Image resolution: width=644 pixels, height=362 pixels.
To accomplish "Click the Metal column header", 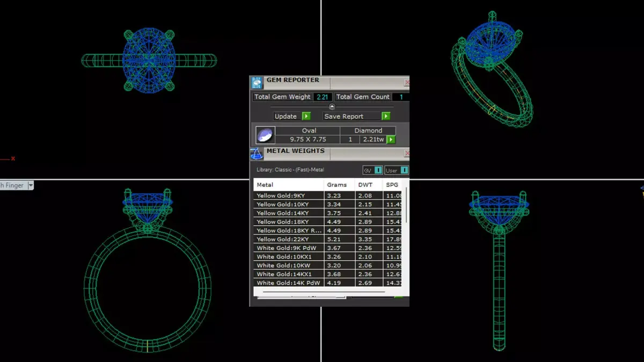I will (289, 184).
